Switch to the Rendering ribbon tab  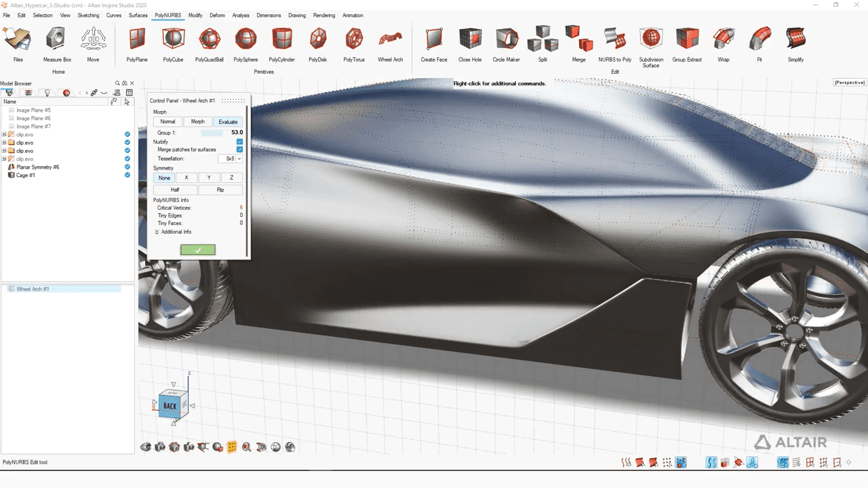click(324, 15)
